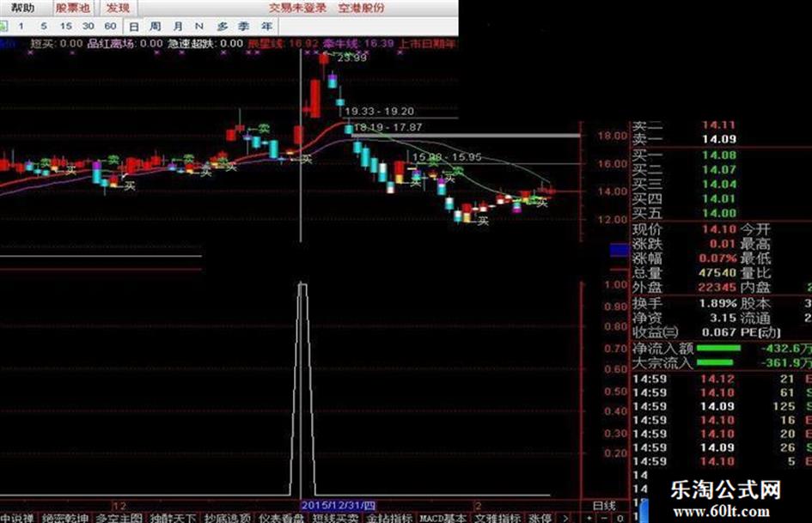
Task: Click the 2015/12/31/四 date marker
Action: pos(339,505)
